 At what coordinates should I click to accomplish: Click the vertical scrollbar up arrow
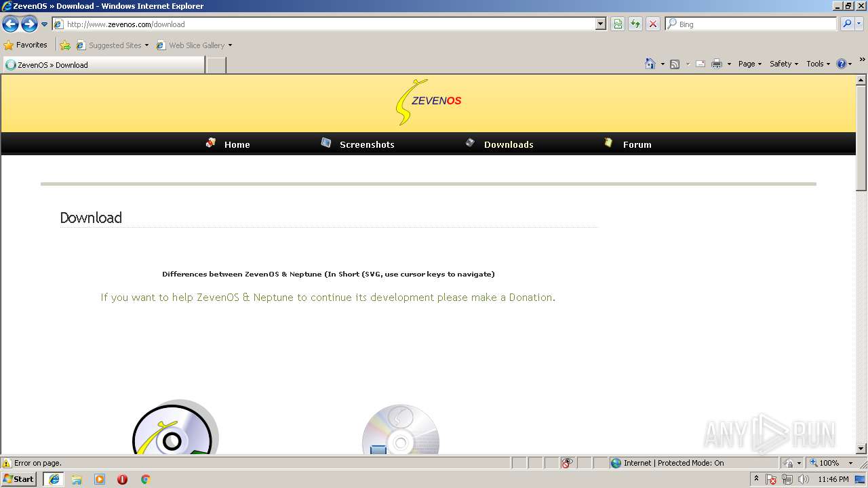861,81
